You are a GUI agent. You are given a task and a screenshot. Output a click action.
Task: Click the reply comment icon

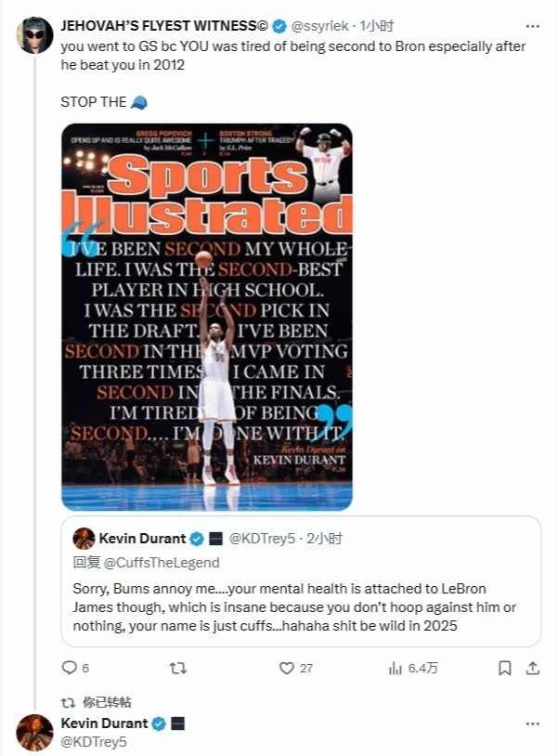[69, 668]
